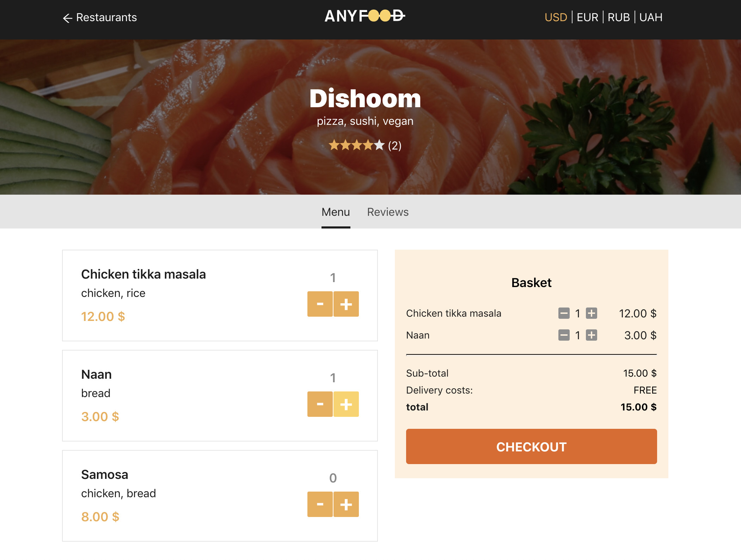Click the star rating under Dishoom
Screen dimensions: 741x560
pyautogui.click(x=356, y=145)
